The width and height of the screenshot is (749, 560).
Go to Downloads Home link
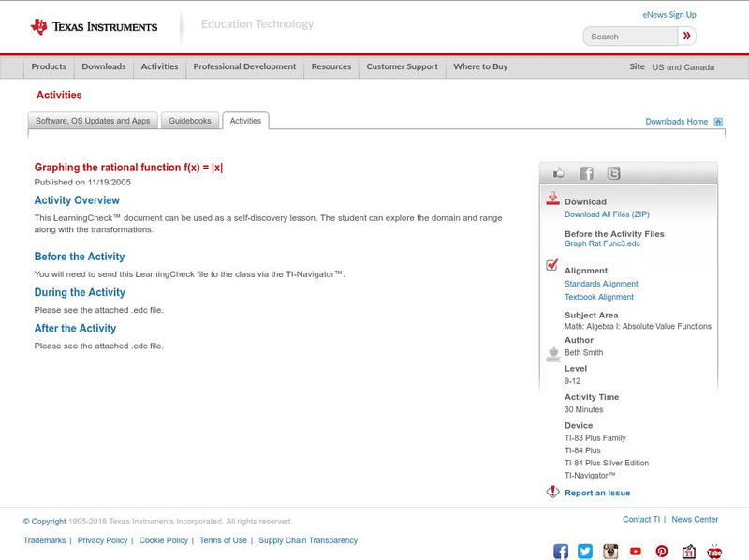[x=676, y=122]
